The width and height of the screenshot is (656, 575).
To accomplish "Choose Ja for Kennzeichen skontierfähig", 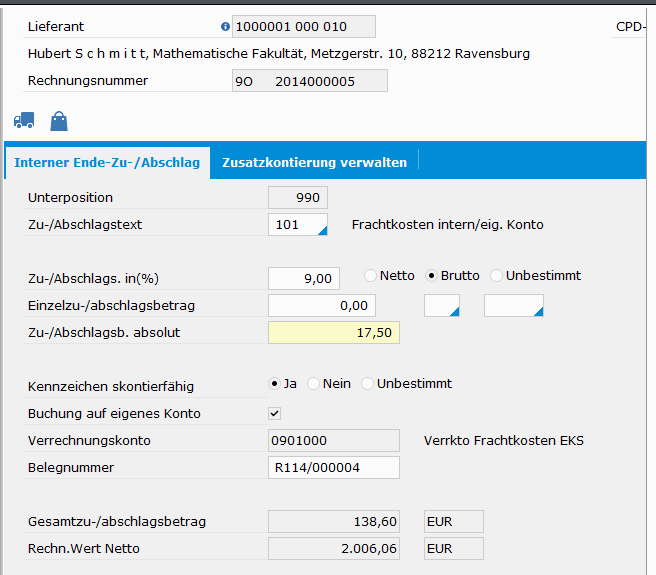I will pyautogui.click(x=274, y=384).
